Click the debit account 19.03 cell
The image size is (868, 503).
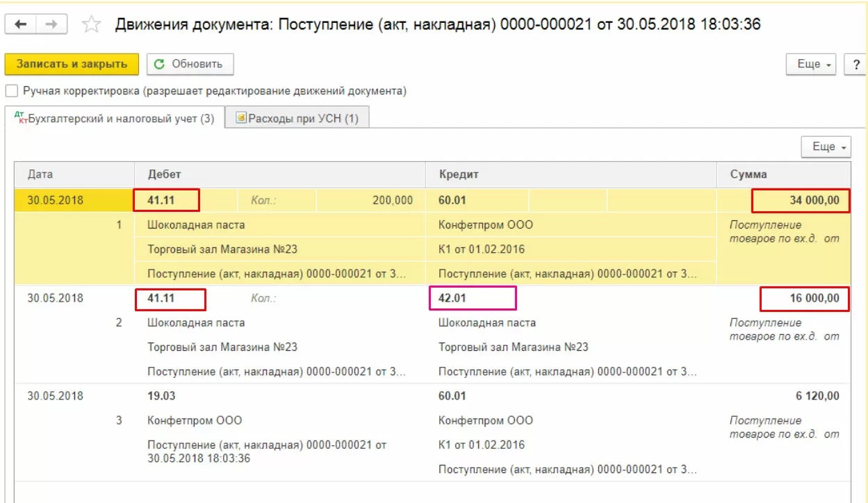[162, 396]
